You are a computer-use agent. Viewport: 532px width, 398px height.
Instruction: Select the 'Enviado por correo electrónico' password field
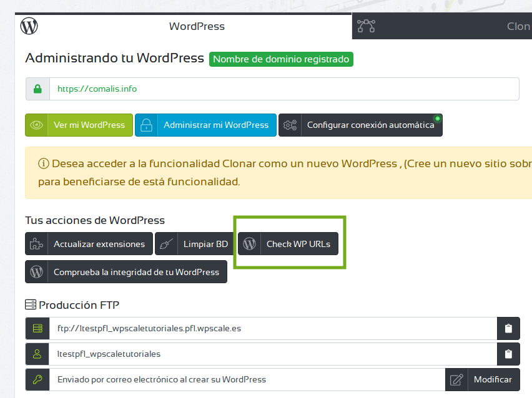(247, 380)
